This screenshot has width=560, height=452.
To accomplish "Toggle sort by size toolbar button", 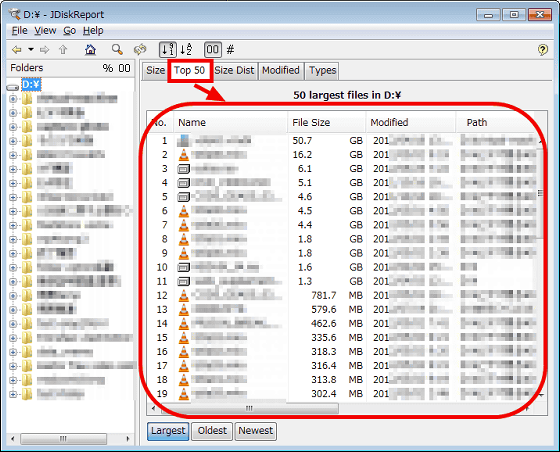I will coord(168,49).
